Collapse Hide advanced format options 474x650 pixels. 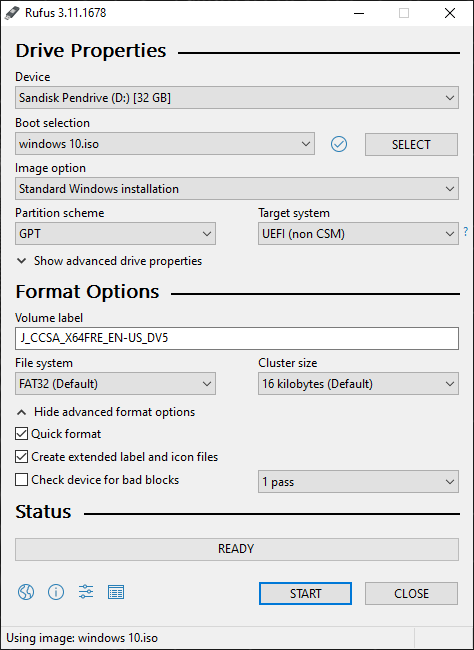click(x=105, y=412)
